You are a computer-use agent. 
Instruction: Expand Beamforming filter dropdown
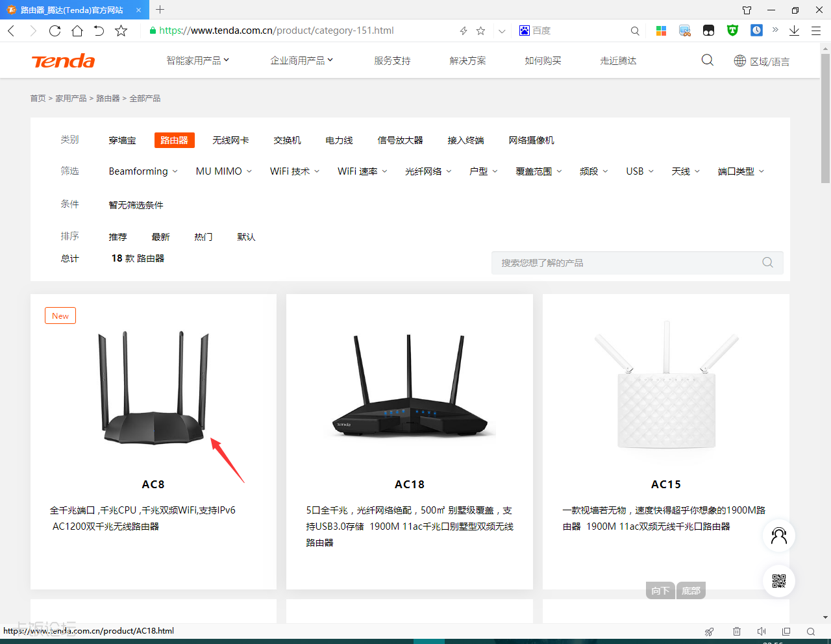[143, 171]
